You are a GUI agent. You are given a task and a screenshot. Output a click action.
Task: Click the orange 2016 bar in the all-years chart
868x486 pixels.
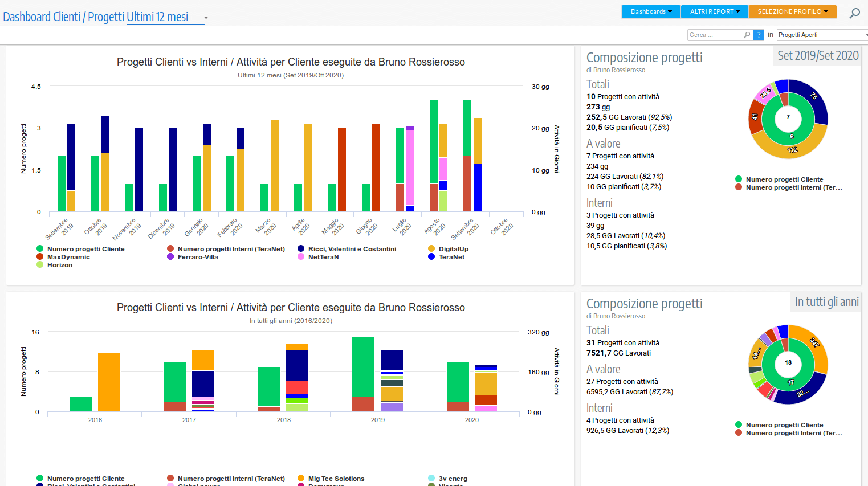pyautogui.click(x=109, y=382)
